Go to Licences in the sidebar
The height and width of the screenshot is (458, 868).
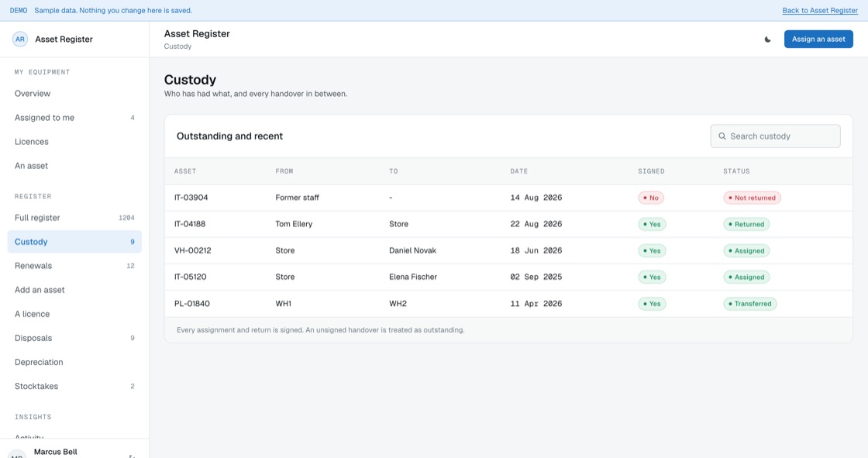point(74,142)
